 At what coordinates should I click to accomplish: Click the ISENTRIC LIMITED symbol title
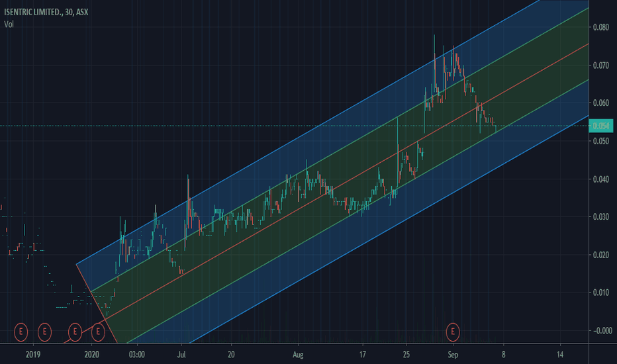pos(46,12)
